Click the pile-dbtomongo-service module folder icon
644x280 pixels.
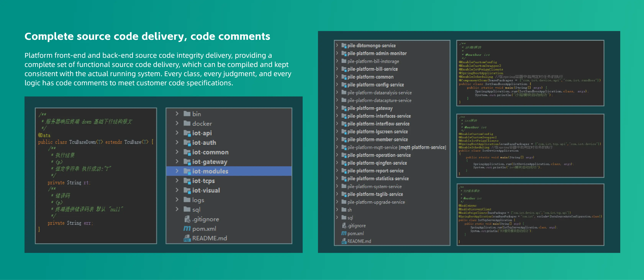coord(344,46)
